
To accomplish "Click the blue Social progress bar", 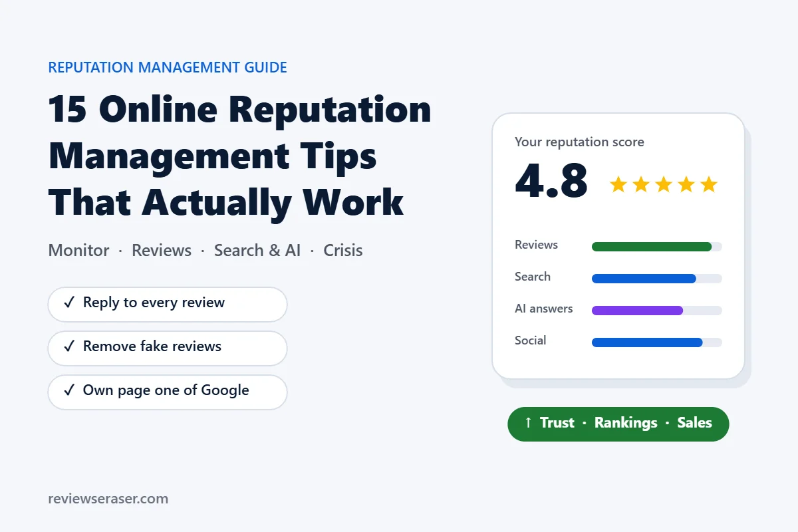I will (647, 342).
